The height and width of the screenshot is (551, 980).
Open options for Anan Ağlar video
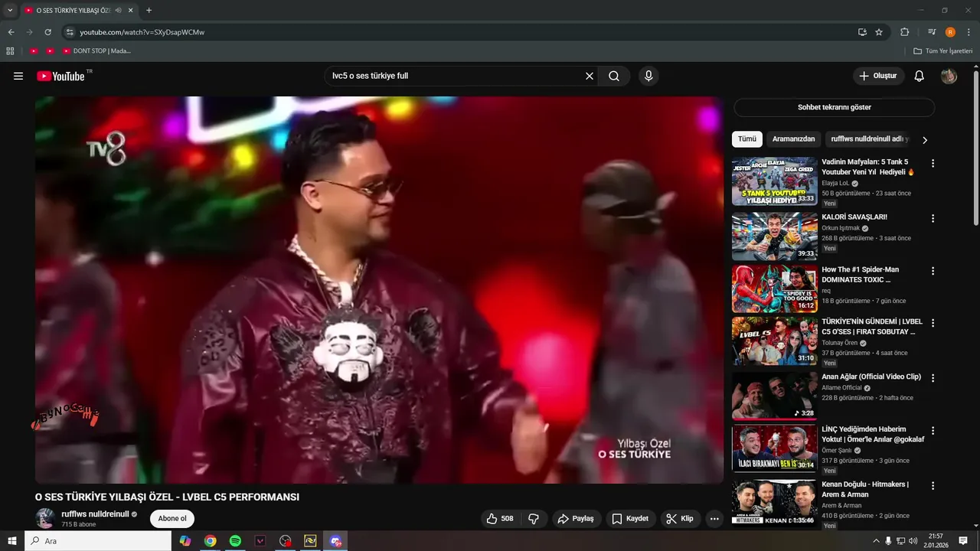933,378
